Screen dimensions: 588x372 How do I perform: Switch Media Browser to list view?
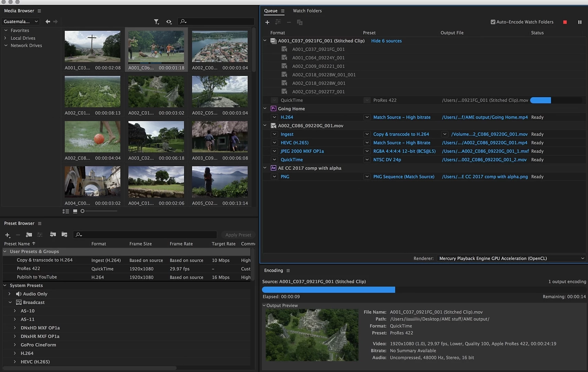pos(66,211)
